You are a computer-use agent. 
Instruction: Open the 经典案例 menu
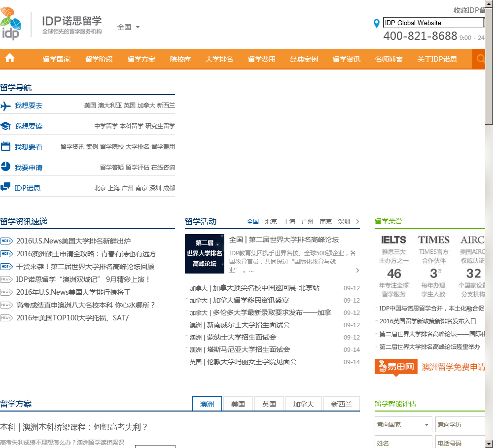click(304, 59)
